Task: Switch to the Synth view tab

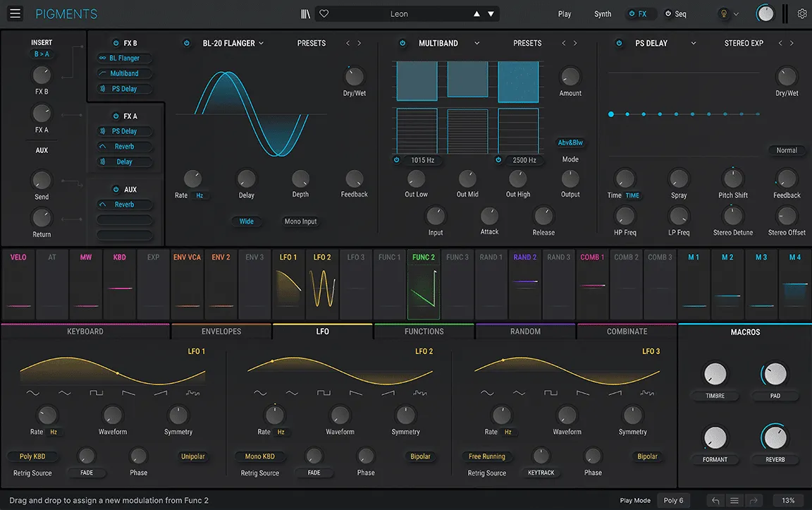Action: (x=603, y=14)
